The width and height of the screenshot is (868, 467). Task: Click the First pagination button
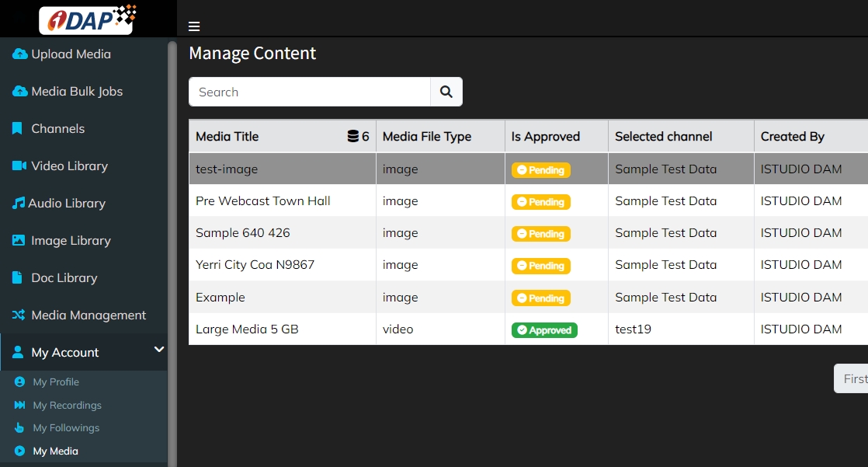(x=851, y=378)
